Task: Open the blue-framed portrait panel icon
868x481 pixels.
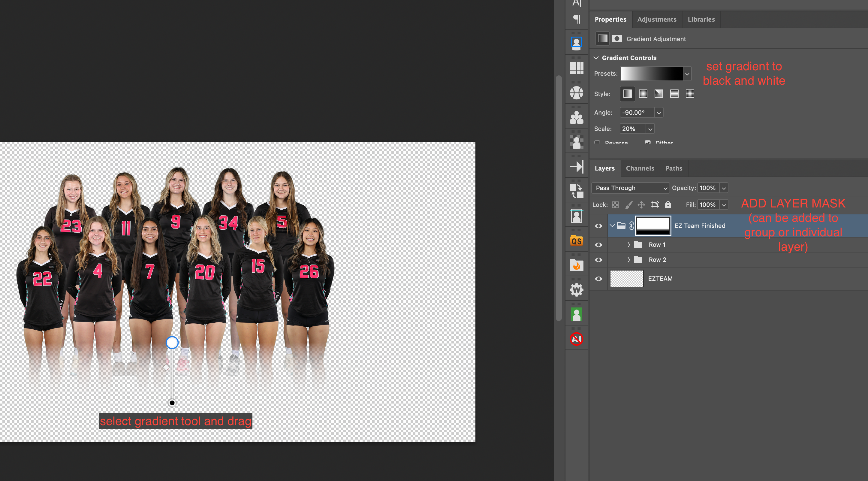Action: tap(577, 43)
